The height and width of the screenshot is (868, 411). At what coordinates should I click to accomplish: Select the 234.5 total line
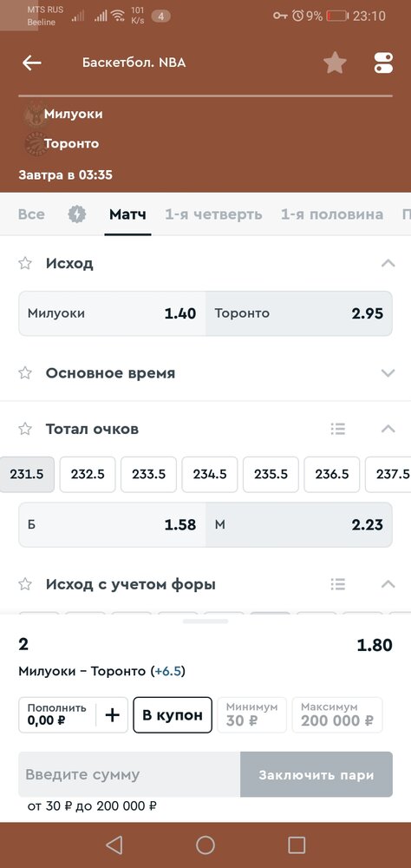(x=210, y=475)
